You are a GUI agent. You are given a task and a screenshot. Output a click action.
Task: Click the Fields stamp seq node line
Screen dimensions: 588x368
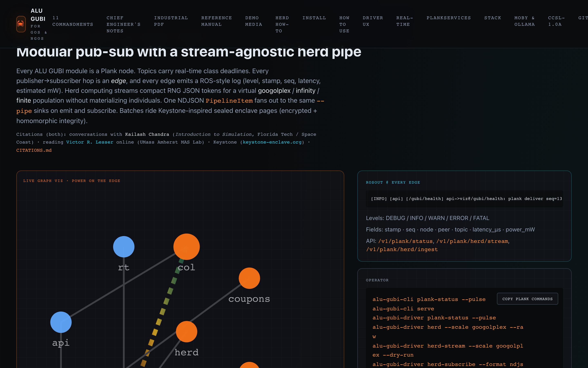point(450,230)
